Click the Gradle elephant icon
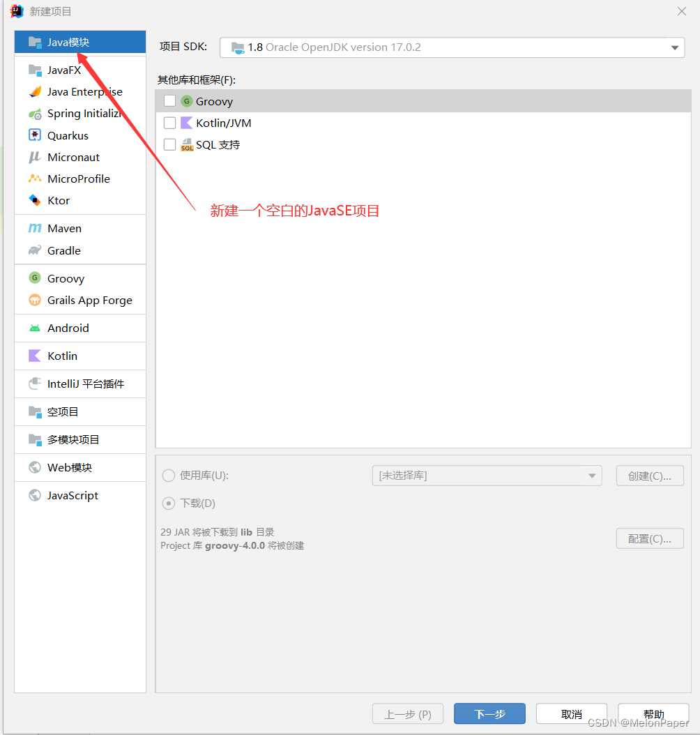Image resolution: width=700 pixels, height=735 pixels. tap(35, 250)
